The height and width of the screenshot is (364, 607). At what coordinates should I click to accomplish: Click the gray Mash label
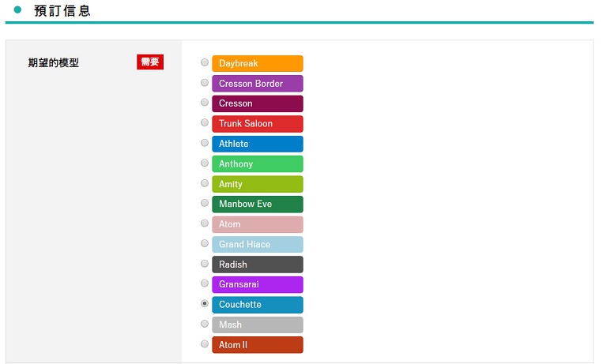tap(258, 325)
